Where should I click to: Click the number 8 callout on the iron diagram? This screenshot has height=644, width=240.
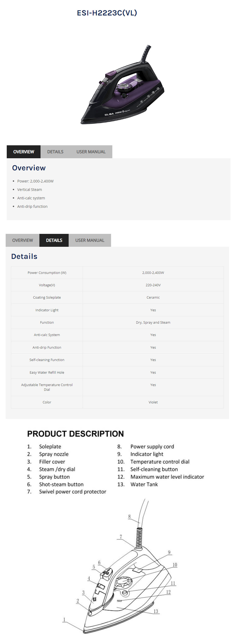tap(129, 517)
